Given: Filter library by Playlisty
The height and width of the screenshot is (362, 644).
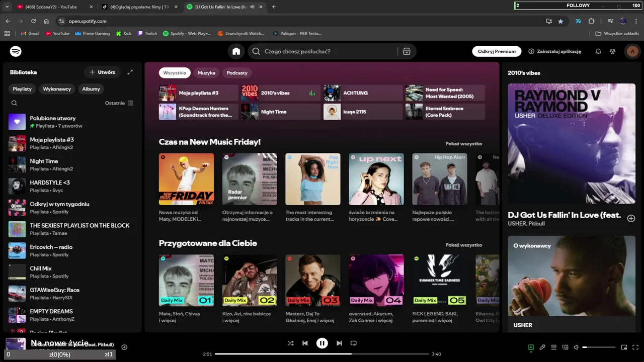Looking at the screenshot, I should 22,89.
